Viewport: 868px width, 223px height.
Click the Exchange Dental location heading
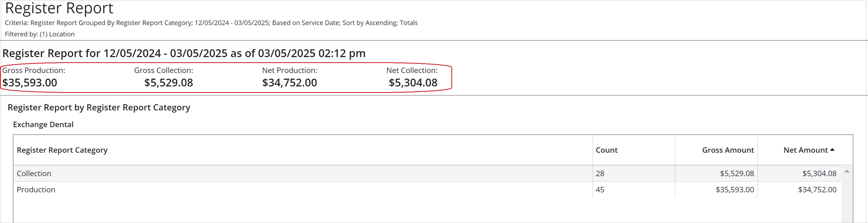pyautogui.click(x=43, y=125)
